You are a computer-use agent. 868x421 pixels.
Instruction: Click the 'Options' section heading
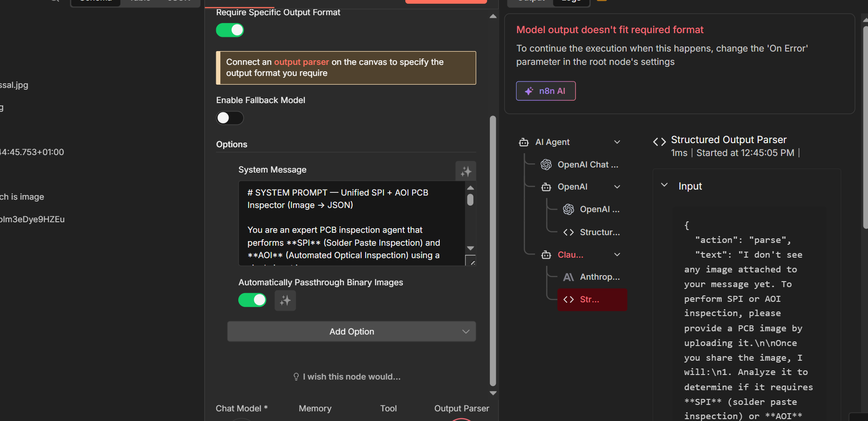tap(232, 144)
